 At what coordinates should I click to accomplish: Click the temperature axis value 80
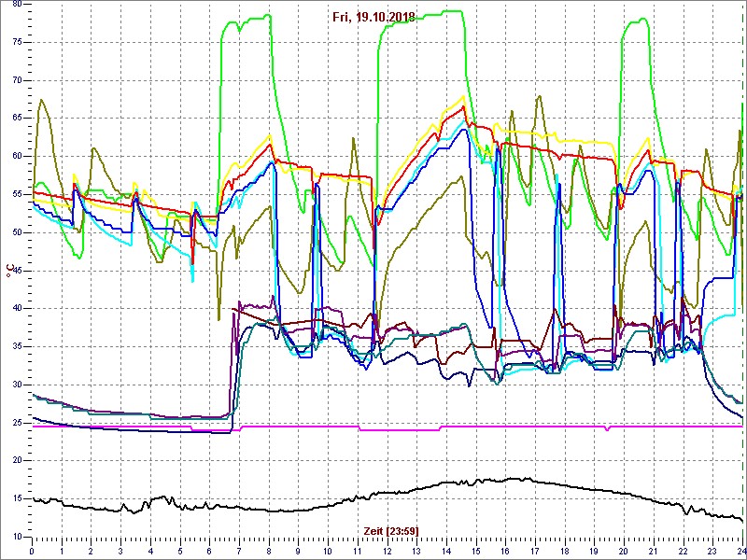pyautogui.click(x=16, y=4)
